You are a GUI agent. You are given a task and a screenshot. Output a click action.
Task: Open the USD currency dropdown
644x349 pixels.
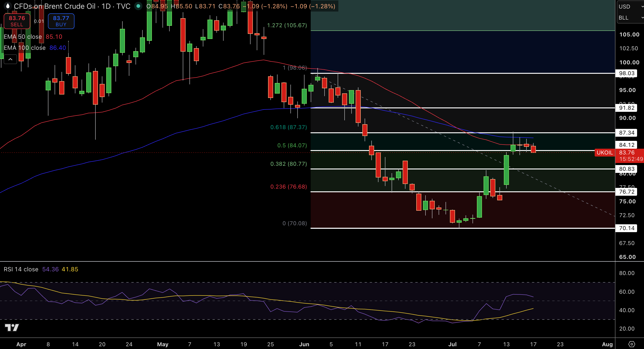[x=630, y=6]
